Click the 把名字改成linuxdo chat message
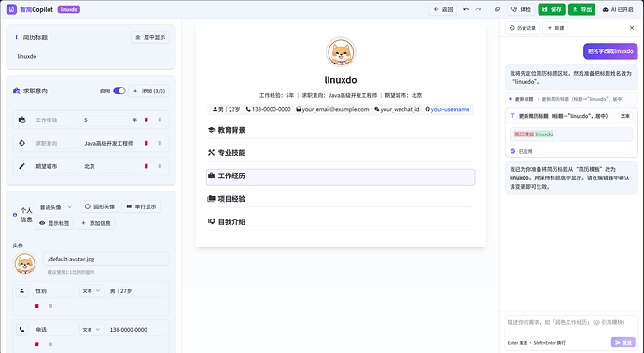The width and height of the screenshot is (644, 353). tap(610, 51)
